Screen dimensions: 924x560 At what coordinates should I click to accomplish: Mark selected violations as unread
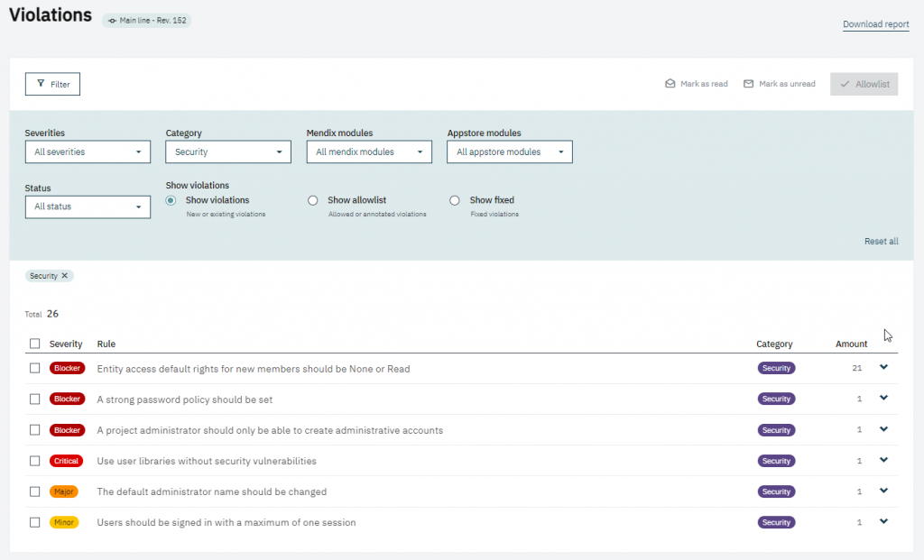(780, 84)
